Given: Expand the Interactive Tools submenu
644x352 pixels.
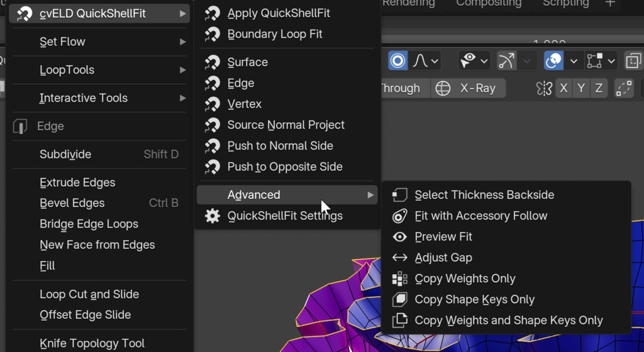Looking at the screenshot, I should (x=100, y=98).
